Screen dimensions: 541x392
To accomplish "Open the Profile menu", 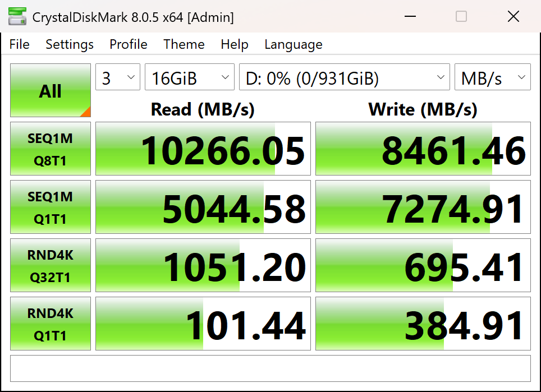I will [129, 44].
